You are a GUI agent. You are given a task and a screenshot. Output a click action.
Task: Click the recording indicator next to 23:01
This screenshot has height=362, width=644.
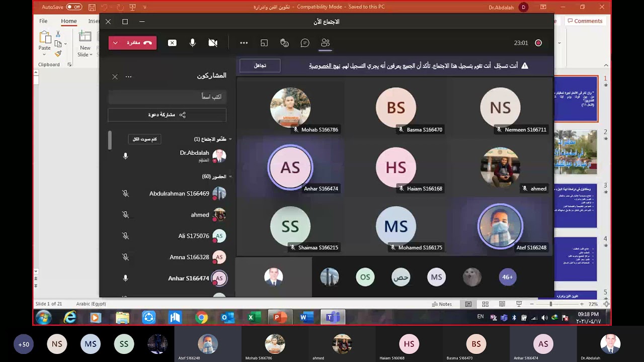[538, 43]
